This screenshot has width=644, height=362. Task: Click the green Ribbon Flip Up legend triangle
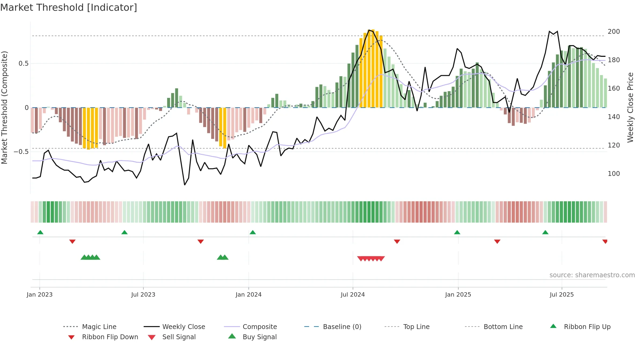coord(553,326)
